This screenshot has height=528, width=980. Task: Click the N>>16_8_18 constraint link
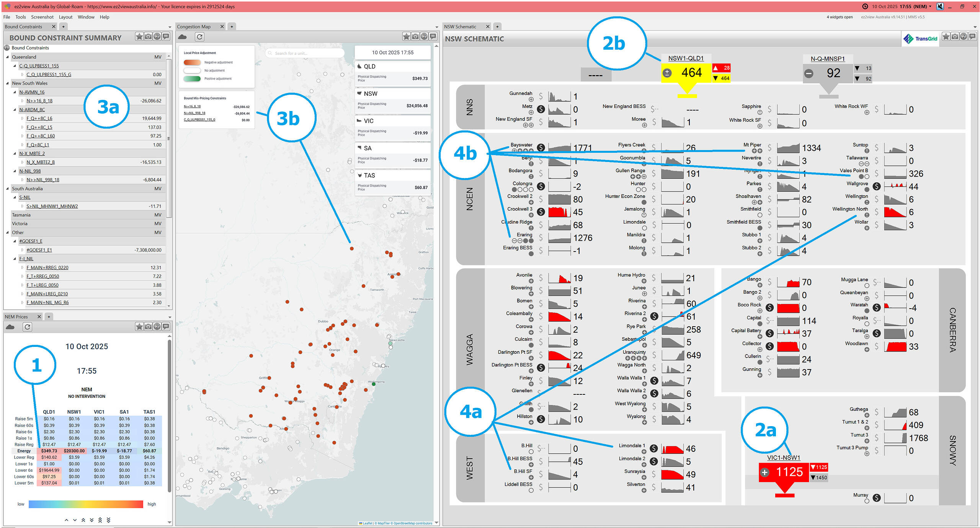pyautogui.click(x=39, y=101)
